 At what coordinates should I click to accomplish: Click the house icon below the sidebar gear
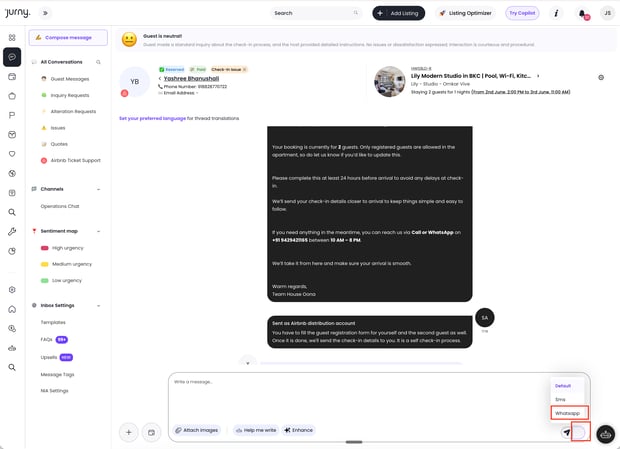(12, 309)
